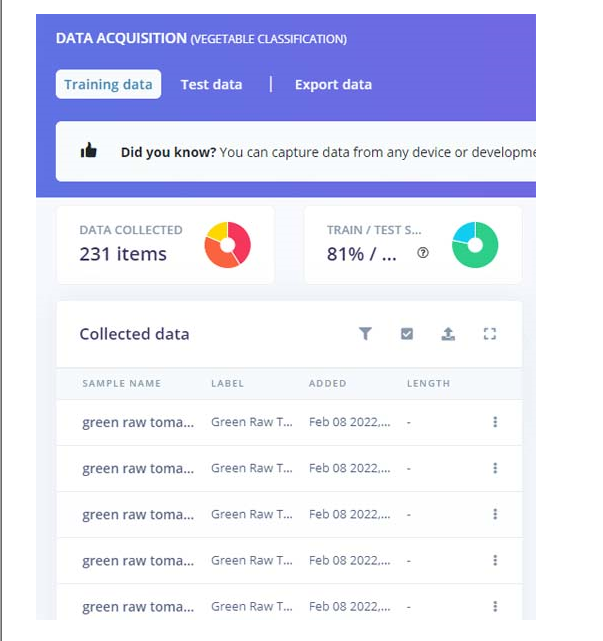Screen dimensions: 603x641
Task: Expand the Collected data panel to fullscreen
Action: [490, 334]
